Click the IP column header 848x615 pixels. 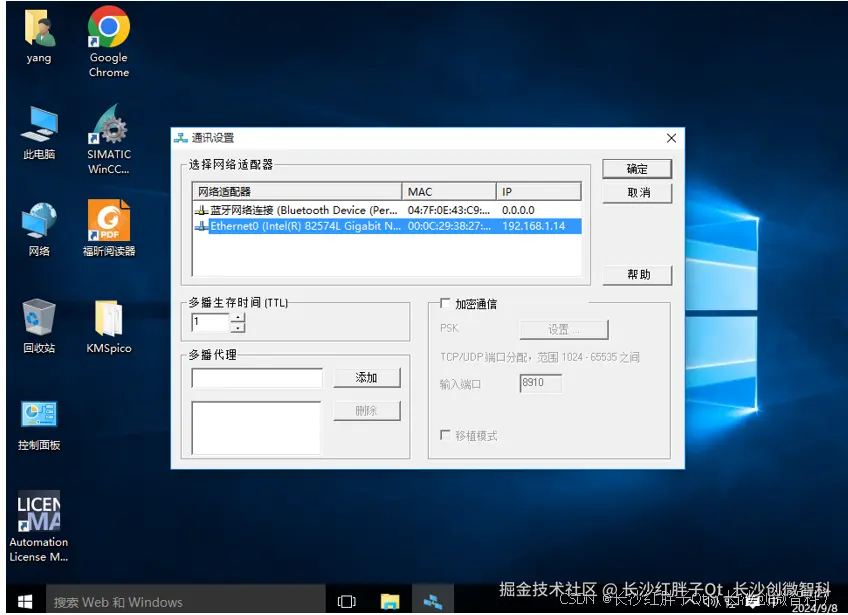click(x=539, y=191)
